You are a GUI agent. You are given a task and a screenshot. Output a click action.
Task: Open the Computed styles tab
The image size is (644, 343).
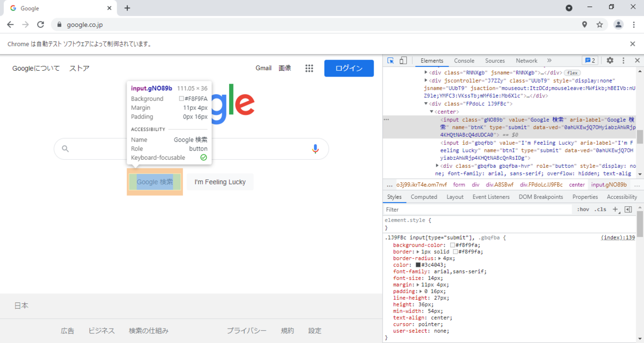[x=424, y=197]
